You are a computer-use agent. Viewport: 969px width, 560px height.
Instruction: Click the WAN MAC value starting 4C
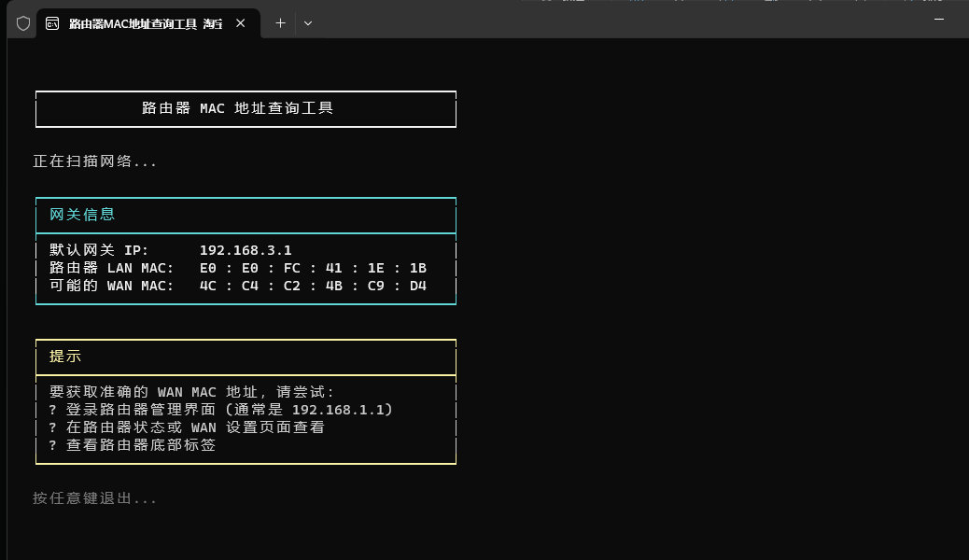coord(313,287)
